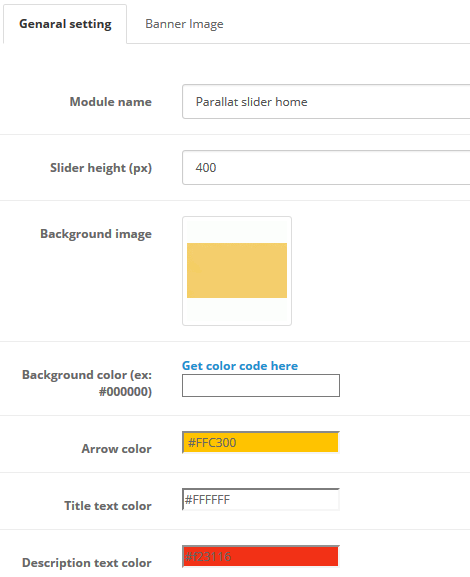Click the empty Background color input box

[x=261, y=385]
